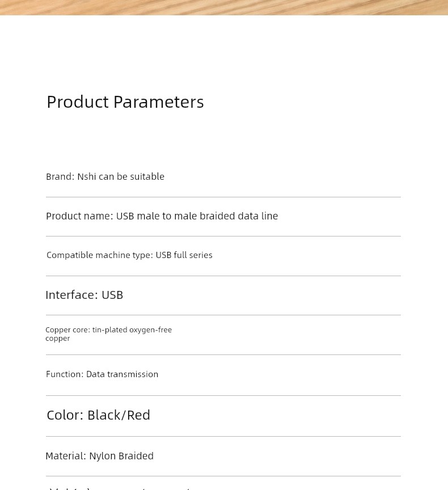The height and width of the screenshot is (490, 448).
Task: Click the Product name USB male to male line
Action: (162, 216)
